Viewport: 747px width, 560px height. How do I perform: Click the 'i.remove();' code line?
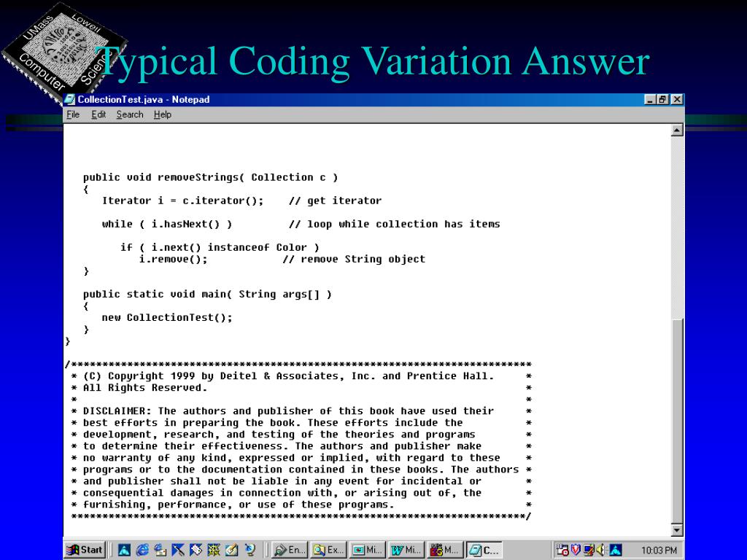coord(174,260)
